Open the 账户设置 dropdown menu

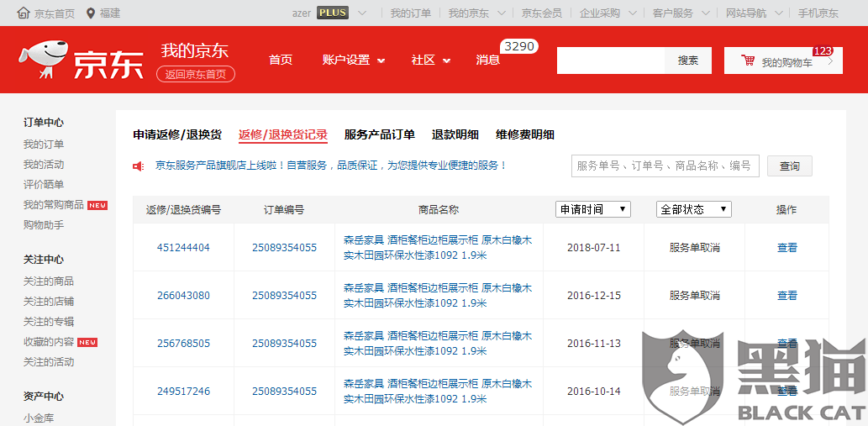click(x=354, y=60)
